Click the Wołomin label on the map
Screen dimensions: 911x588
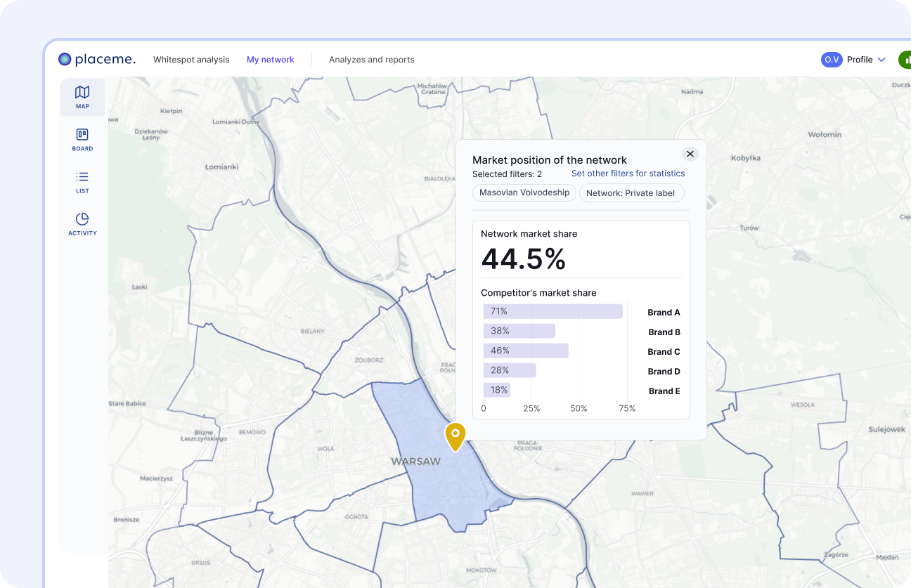coord(825,134)
